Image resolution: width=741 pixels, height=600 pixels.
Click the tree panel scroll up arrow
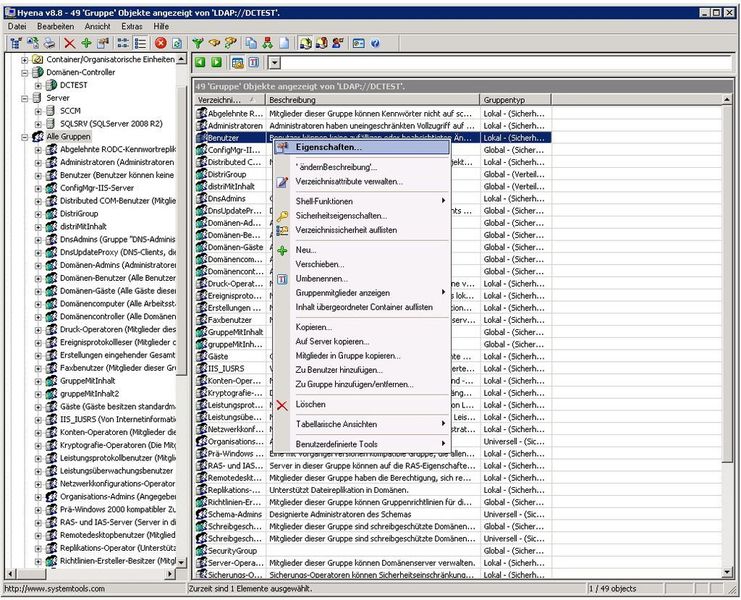181,59
